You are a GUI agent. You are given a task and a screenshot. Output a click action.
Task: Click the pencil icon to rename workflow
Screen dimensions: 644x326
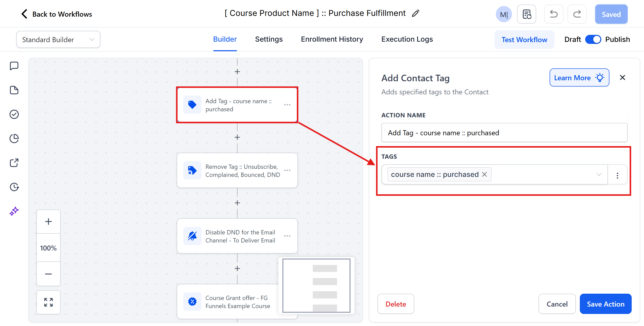click(416, 13)
